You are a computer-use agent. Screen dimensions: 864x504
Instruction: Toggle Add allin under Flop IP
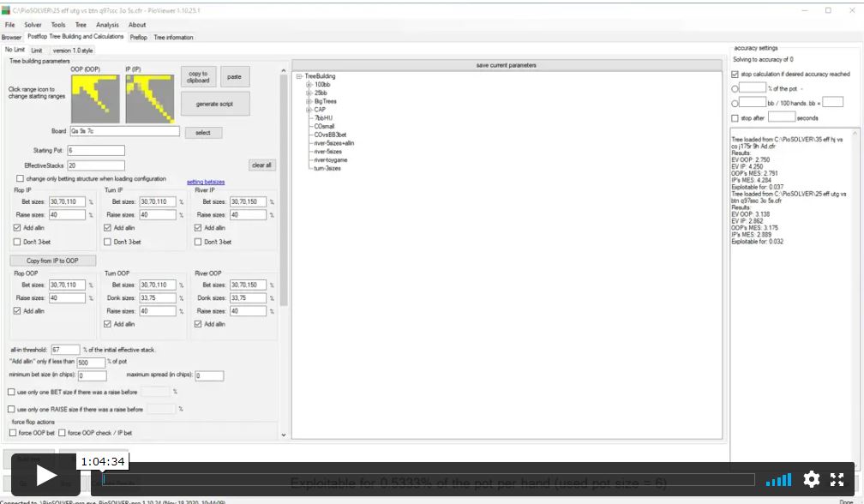[17, 227]
